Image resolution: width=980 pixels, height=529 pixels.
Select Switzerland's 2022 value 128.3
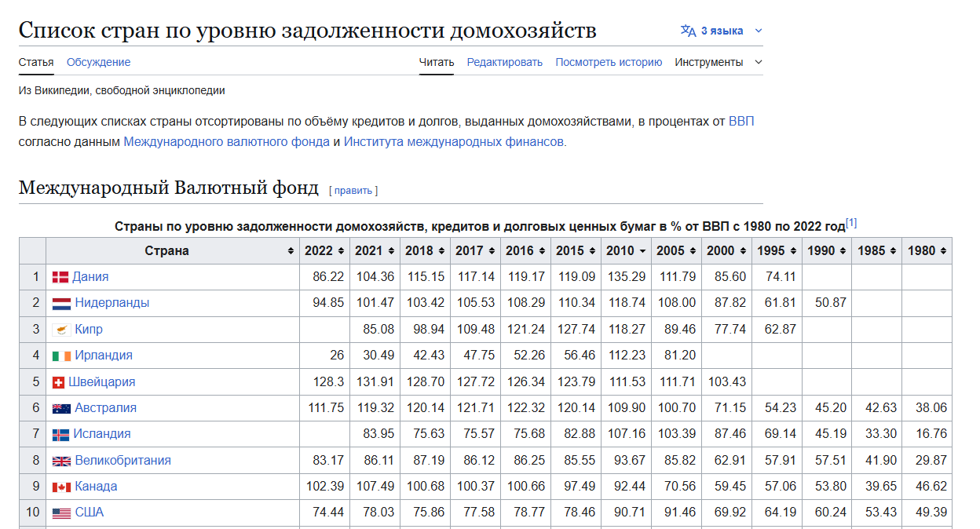(329, 382)
